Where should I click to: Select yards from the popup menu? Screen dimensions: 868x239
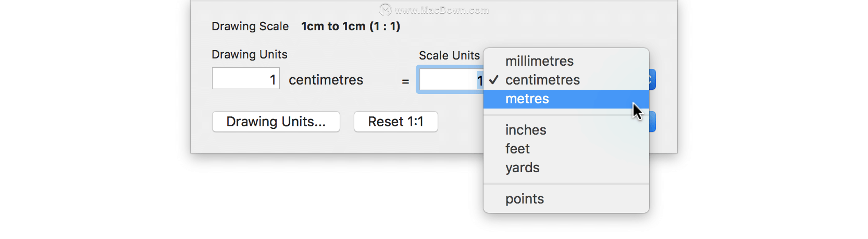click(566, 168)
